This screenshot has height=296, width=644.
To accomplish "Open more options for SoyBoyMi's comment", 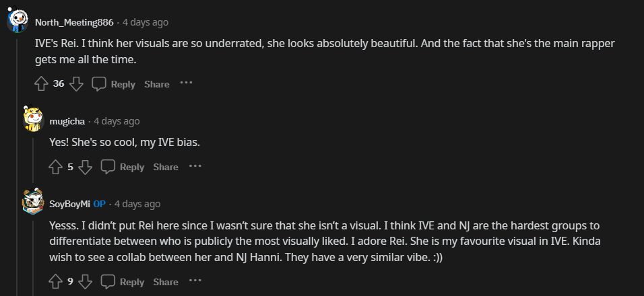I will pos(195,281).
